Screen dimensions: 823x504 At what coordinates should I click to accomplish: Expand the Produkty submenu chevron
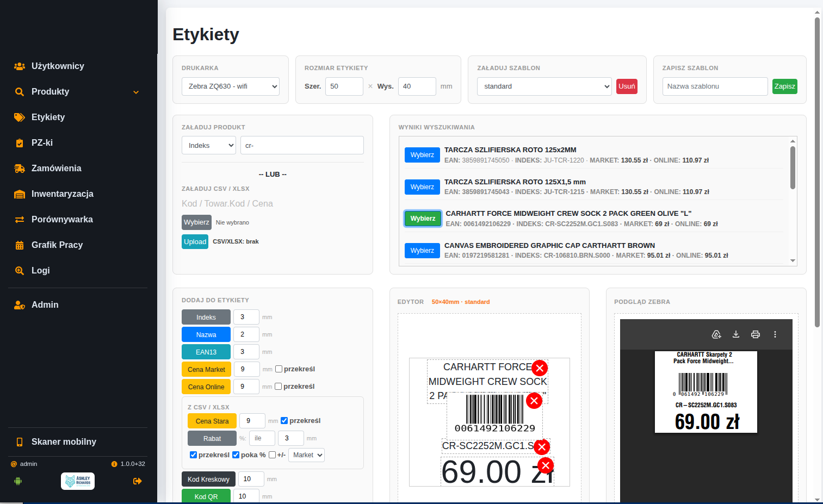click(136, 92)
